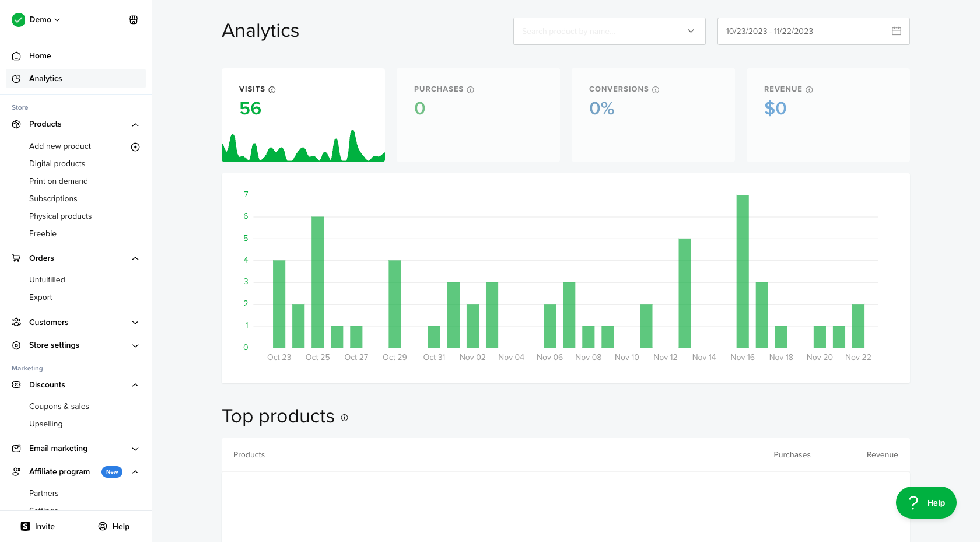Expand the Customers menu section
The height and width of the screenshot is (542, 980).
pyautogui.click(x=135, y=323)
